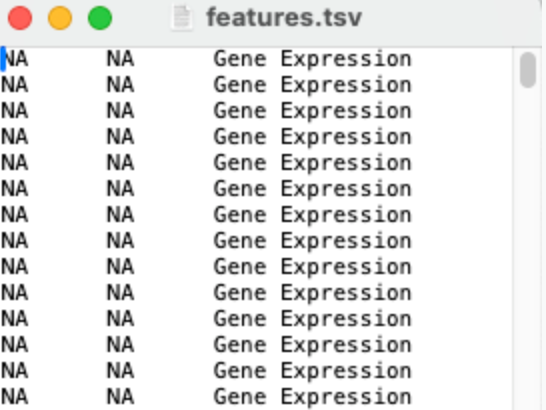Click the empty scrollbar track below the thumb
Screen dimensions: 546x410
pyautogui.click(x=528, y=244)
